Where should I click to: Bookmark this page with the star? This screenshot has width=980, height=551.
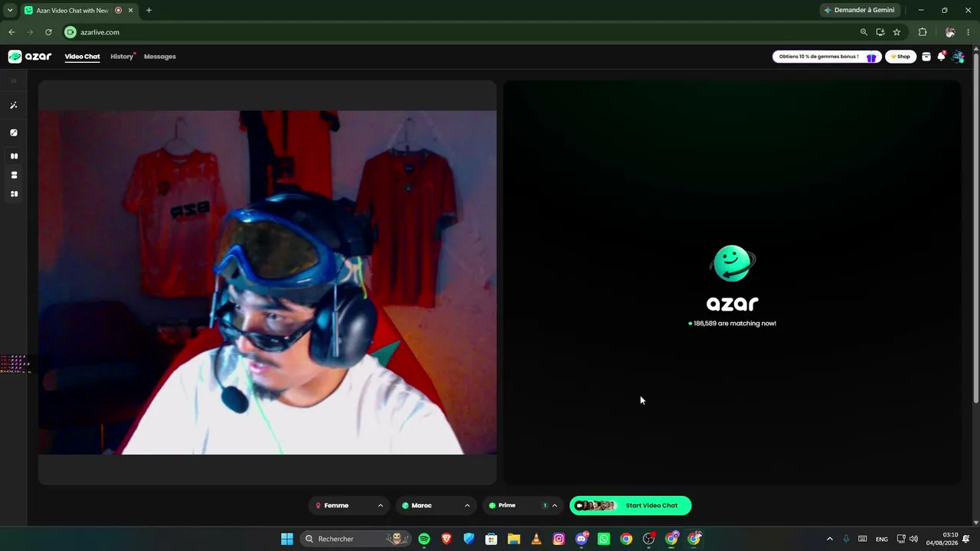[897, 32]
